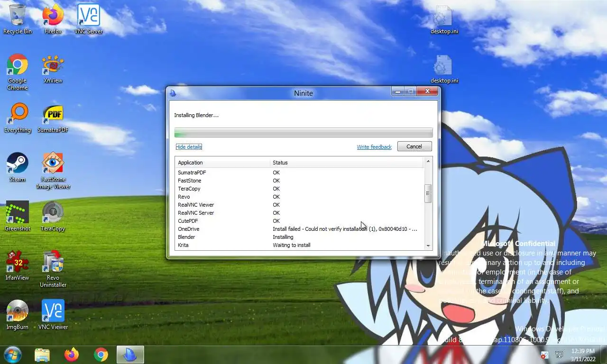Select the Revo row in list
Screen dimensions: 607x364
299,197
